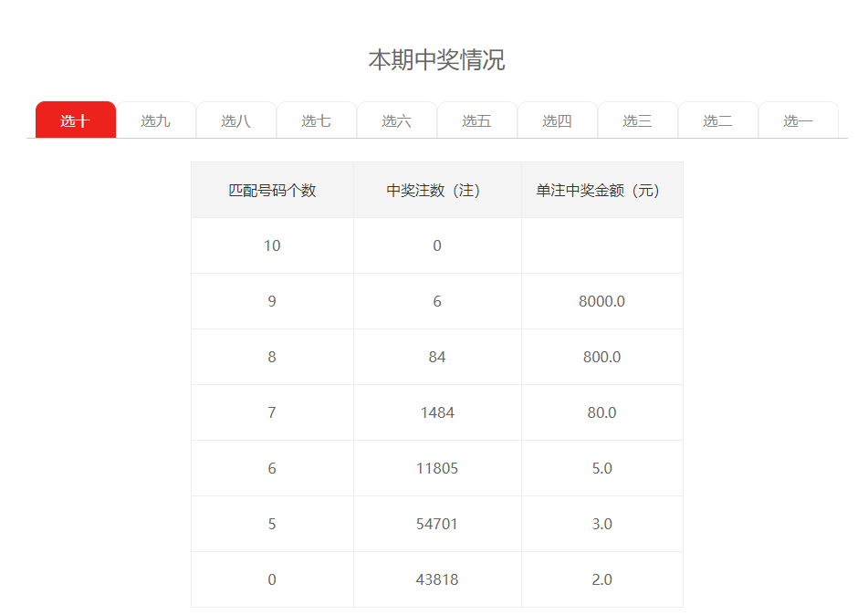
Task: Click the 11805 winning count cell
Action: tap(437, 468)
